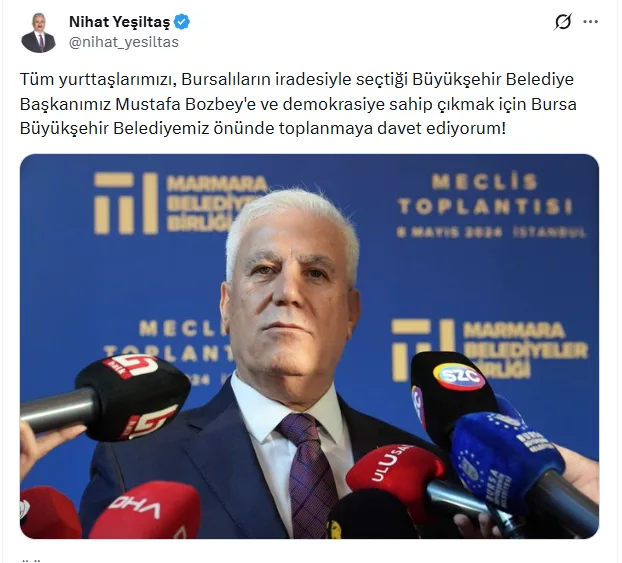Screen dimensions: 622x563
Task: Click the upper-left Marmara Belediyeler Birliği logo
Action: click(180, 203)
